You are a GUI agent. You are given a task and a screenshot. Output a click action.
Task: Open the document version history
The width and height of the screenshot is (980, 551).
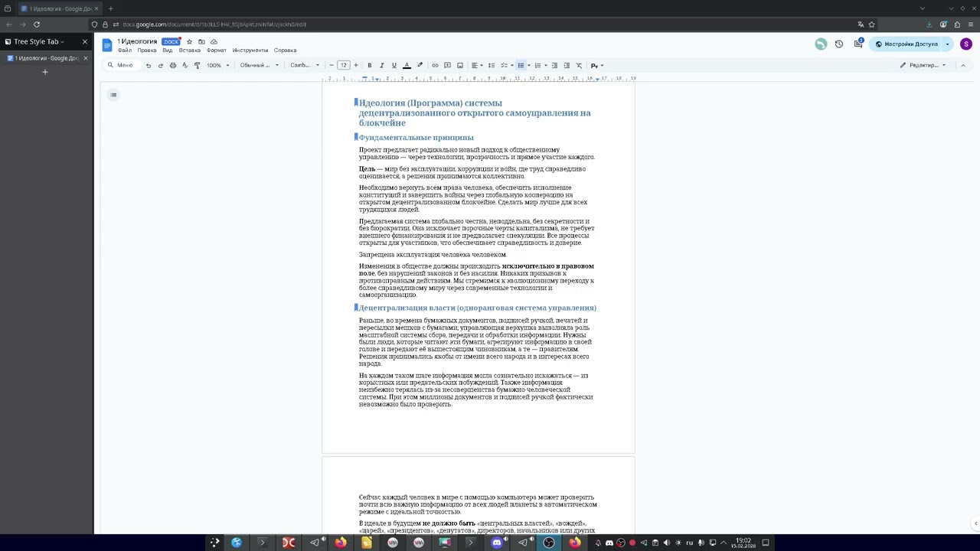[839, 44]
